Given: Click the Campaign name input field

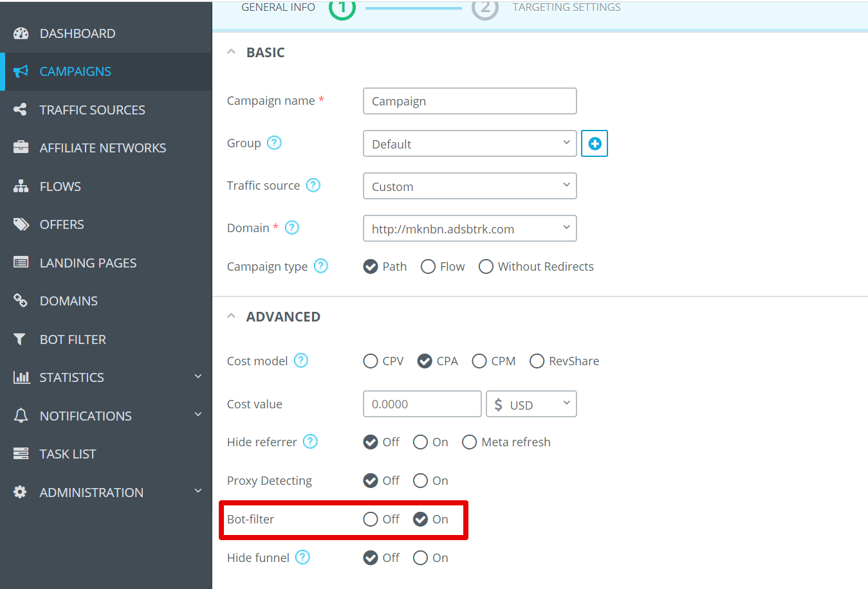Looking at the screenshot, I should tap(470, 101).
